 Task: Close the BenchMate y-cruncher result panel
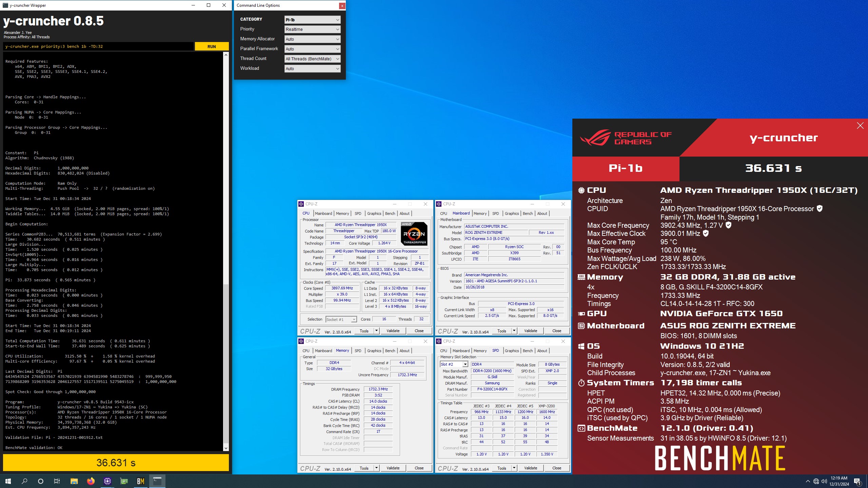[x=860, y=126]
